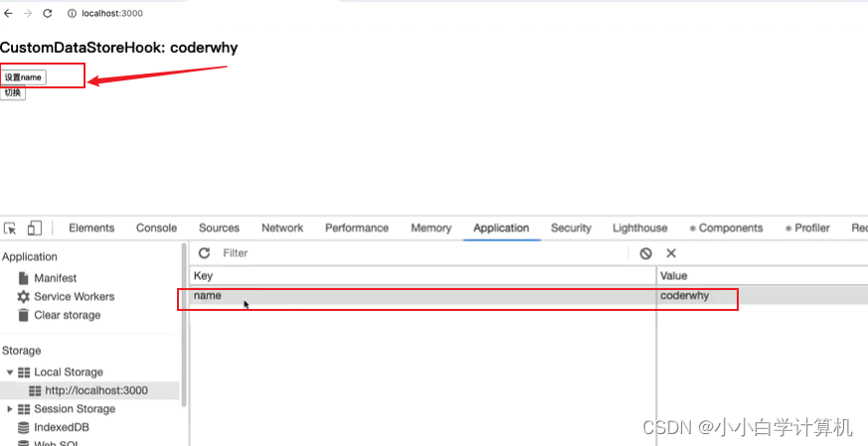Open the Console tab
Viewport: 868px width, 446px height.
point(157,228)
